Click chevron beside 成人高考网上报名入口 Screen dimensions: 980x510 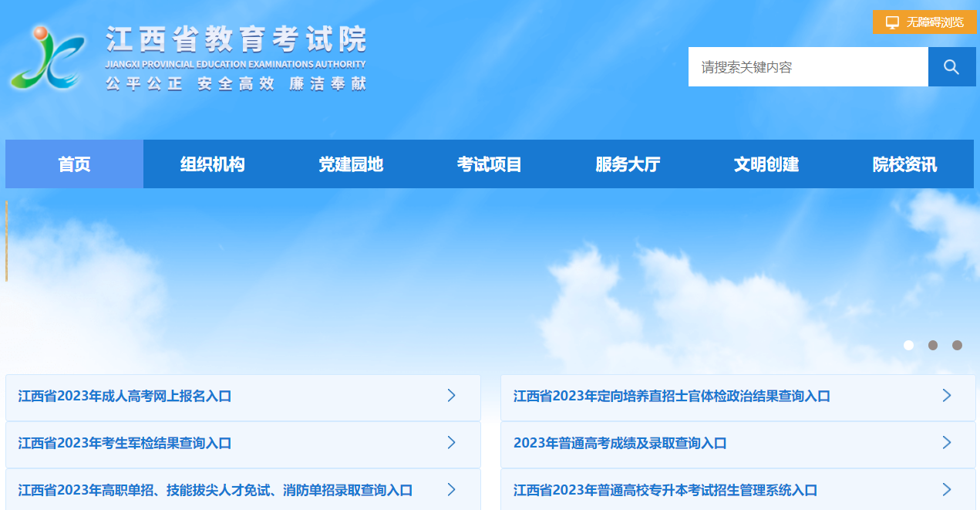pos(452,396)
